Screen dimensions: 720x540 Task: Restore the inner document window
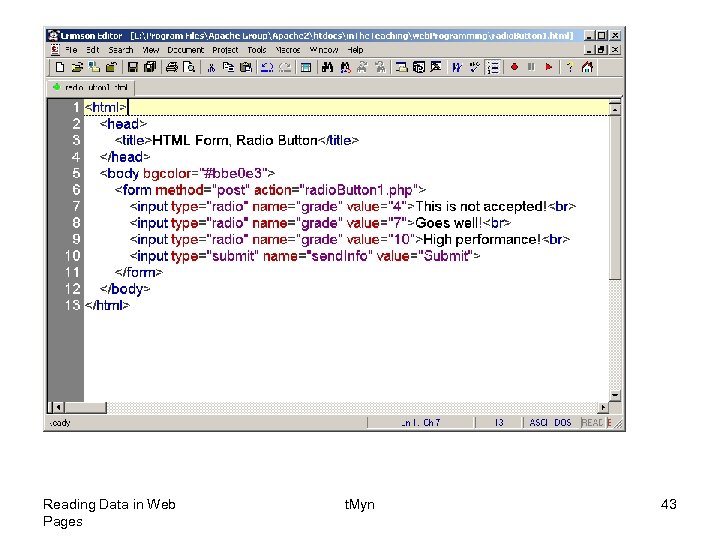(602, 49)
